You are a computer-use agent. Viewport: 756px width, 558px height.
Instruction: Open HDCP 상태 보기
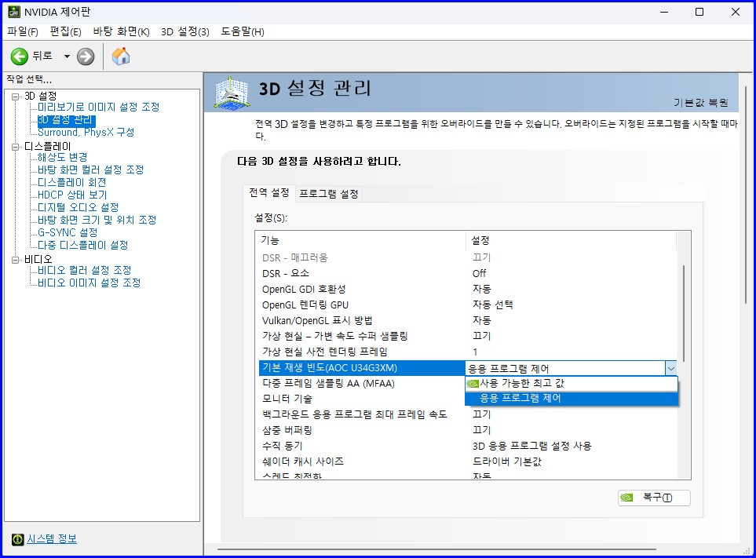click(x=72, y=195)
